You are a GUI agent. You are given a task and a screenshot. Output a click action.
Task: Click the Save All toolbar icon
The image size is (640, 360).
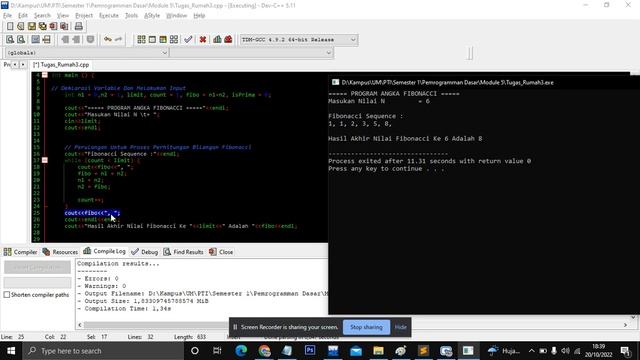[42, 26]
